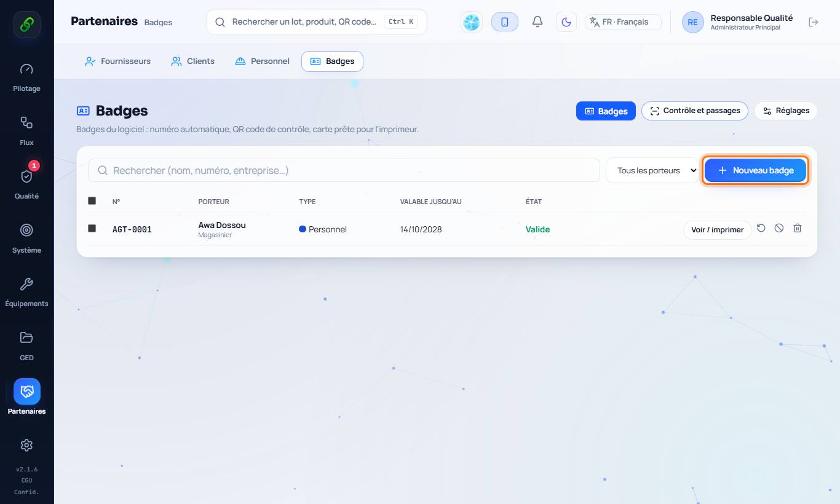Switch to dark mode with the moon icon

pyautogui.click(x=566, y=22)
